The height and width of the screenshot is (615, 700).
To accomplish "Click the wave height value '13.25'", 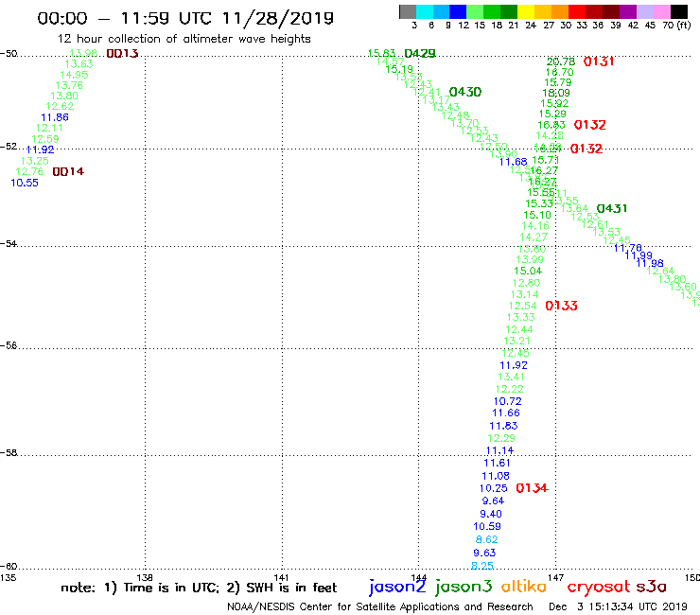I will click(34, 161).
